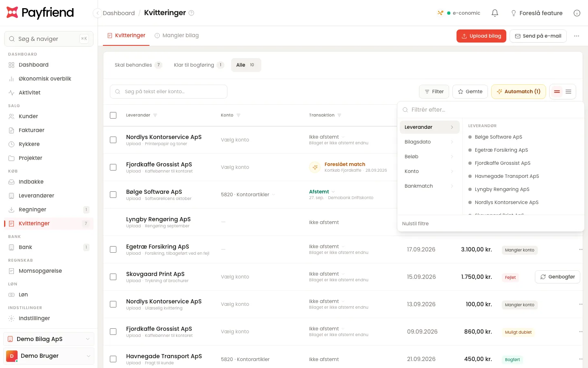Screen dimensions: 588x368
Task: Tick the select-all checkbox in table header
Action: click(x=113, y=115)
